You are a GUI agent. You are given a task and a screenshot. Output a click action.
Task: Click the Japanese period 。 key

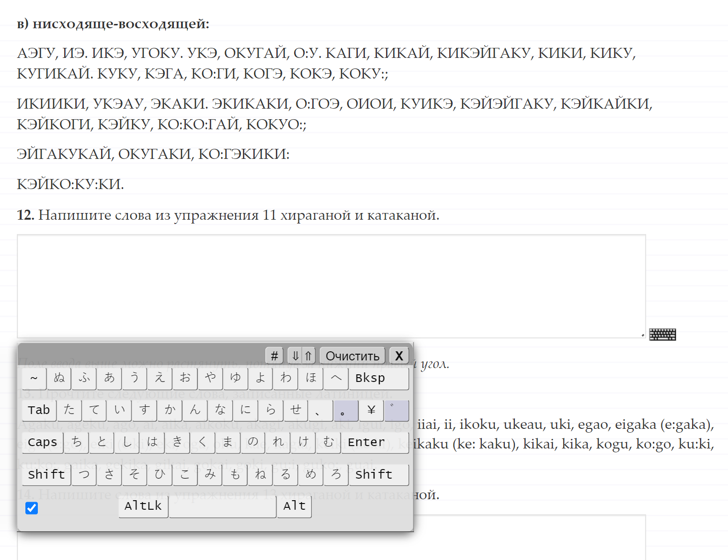pos(346,410)
